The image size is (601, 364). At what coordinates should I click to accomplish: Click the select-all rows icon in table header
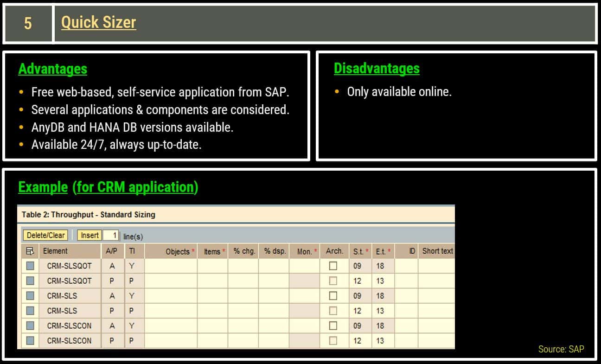30,251
